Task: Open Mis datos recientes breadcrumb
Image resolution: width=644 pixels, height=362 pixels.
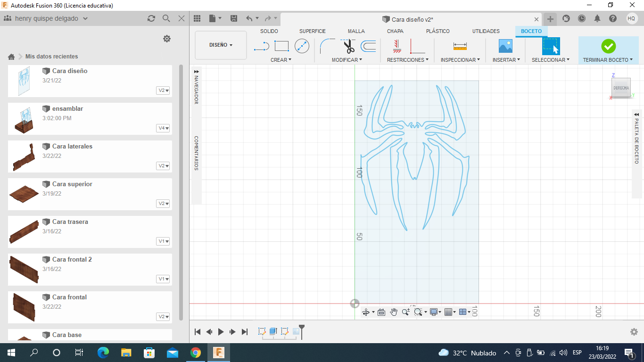Action: [52, 57]
